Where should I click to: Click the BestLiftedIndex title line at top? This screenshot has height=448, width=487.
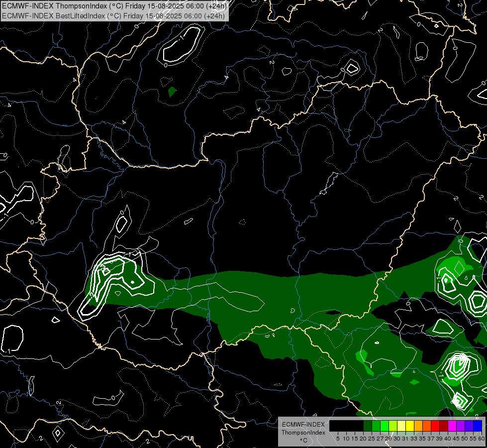pos(114,16)
